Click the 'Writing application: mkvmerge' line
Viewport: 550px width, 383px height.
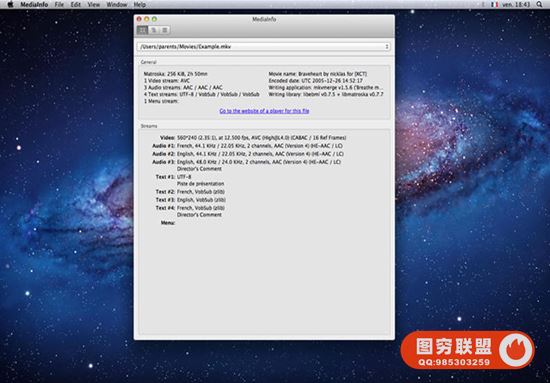pyautogui.click(x=326, y=88)
